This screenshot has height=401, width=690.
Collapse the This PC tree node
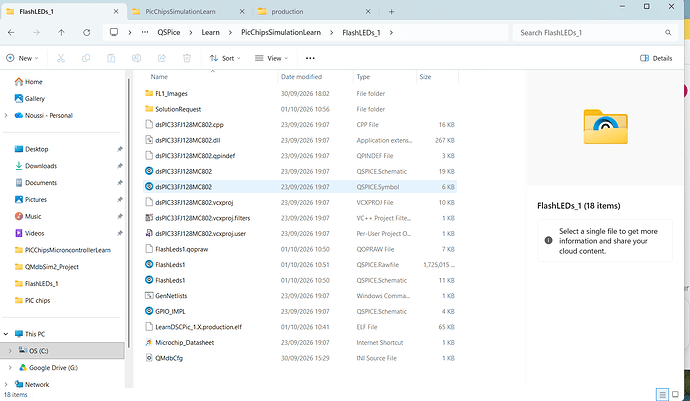6,334
